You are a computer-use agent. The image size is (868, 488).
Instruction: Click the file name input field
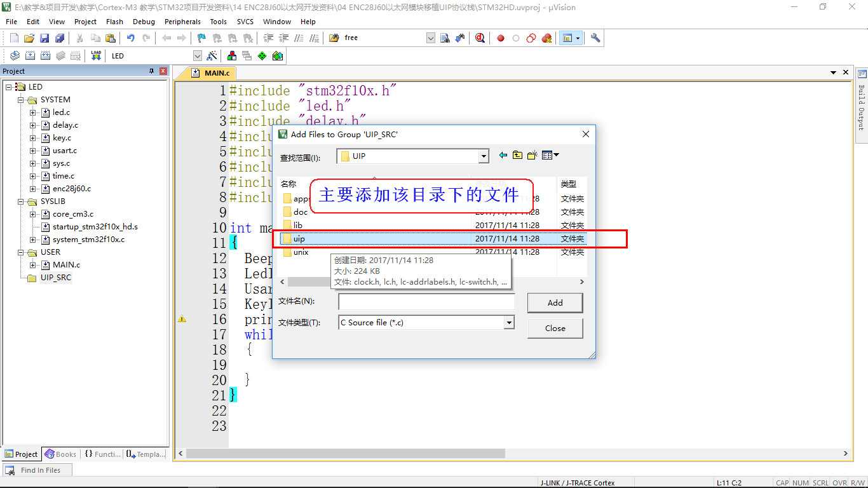tap(426, 302)
